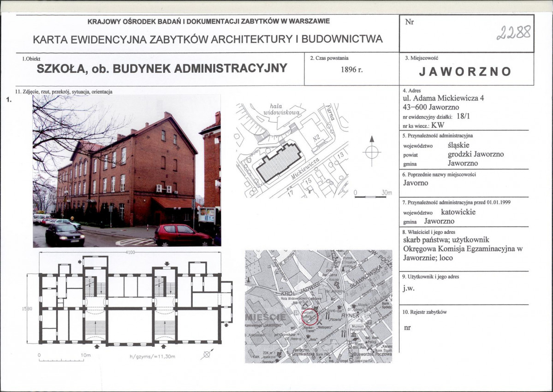
Task: Click the orientation symbol below the floor plan
Action: pos(207,355)
